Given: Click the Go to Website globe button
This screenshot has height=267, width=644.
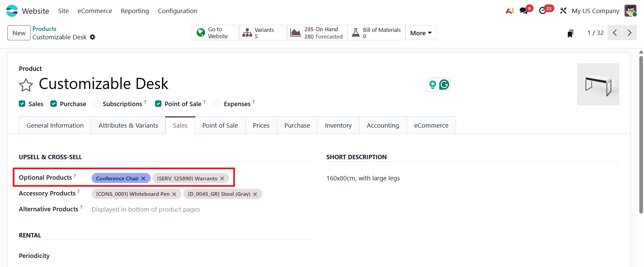Looking at the screenshot, I should pyautogui.click(x=215, y=33).
